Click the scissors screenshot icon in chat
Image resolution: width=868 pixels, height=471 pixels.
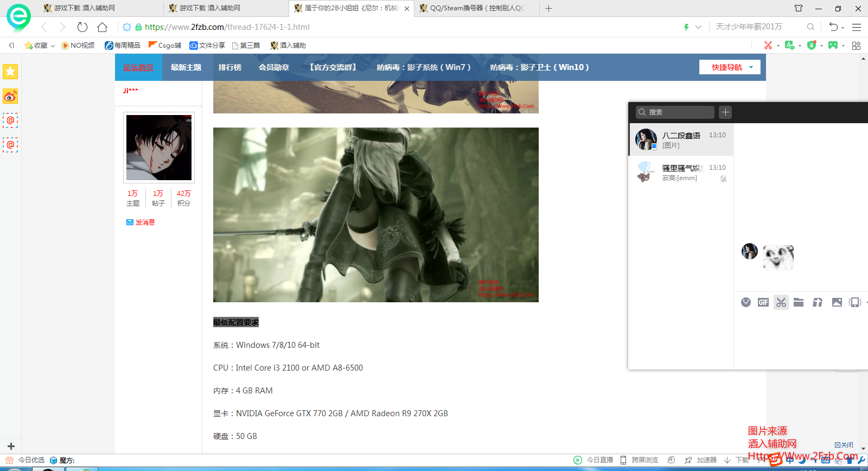[x=781, y=302]
